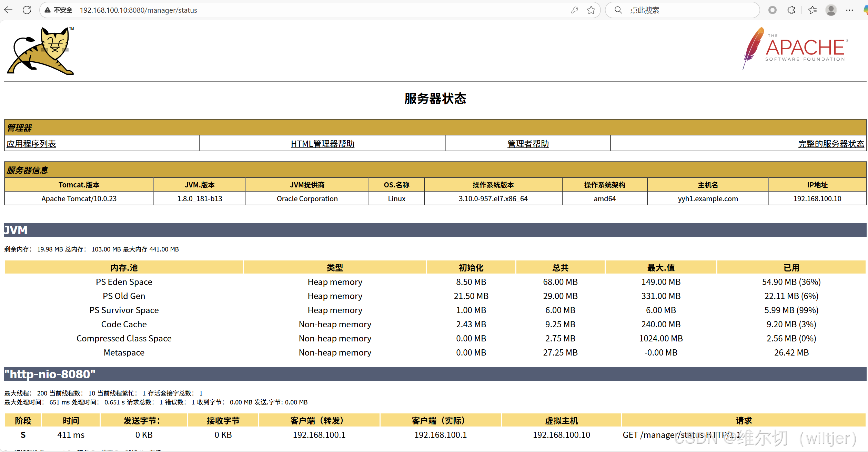Viewport: 868px width, 452px height.
Task: Click the amd64 architecture cell
Action: (605, 198)
